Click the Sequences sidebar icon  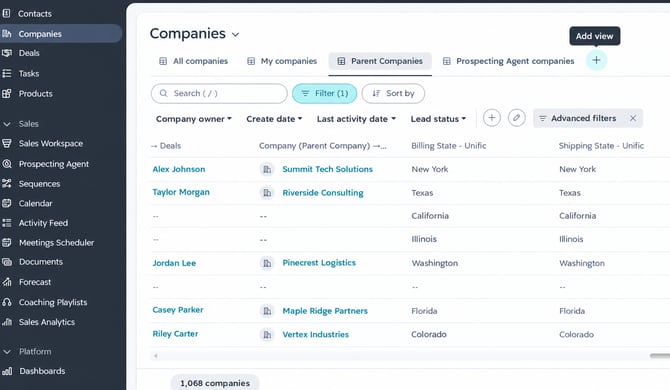click(6, 184)
